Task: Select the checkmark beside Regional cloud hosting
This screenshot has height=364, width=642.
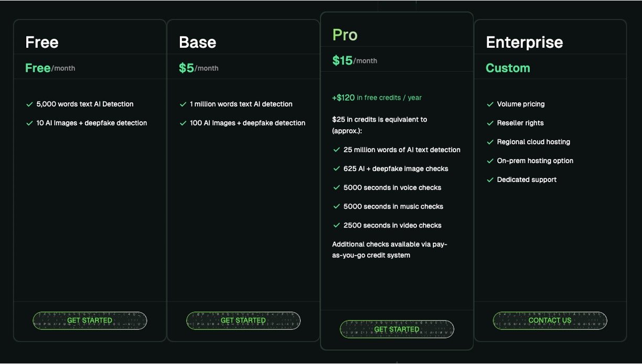Action: (x=490, y=142)
